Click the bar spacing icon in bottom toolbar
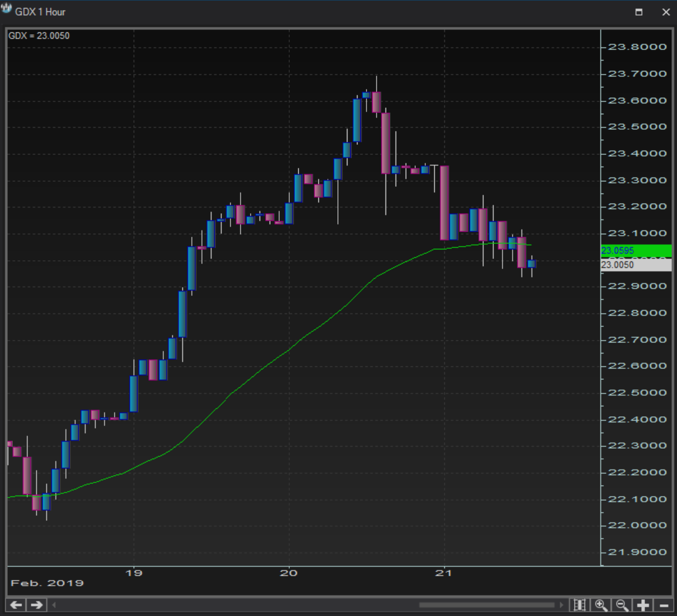 coord(580,605)
